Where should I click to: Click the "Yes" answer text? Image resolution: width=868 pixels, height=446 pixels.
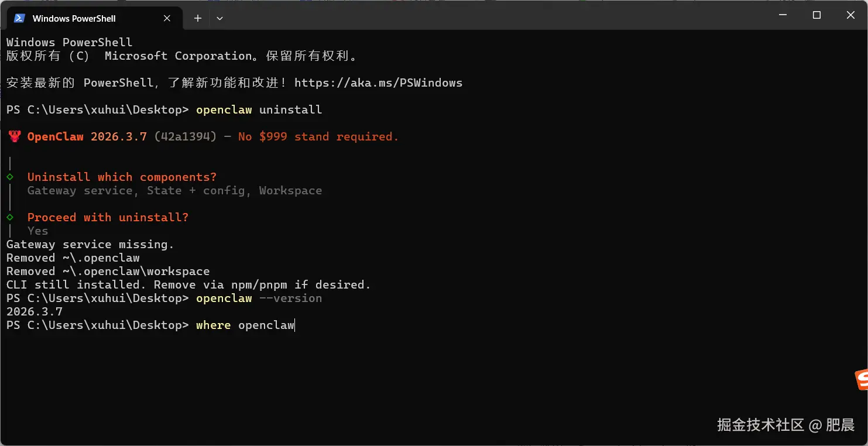pyautogui.click(x=37, y=231)
